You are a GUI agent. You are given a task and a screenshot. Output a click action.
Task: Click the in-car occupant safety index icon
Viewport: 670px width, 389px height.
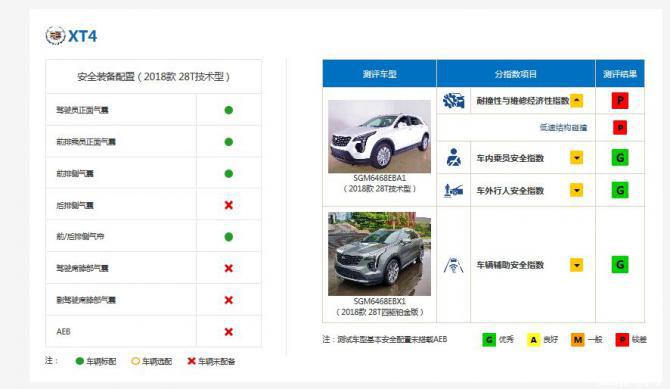(x=453, y=158)
